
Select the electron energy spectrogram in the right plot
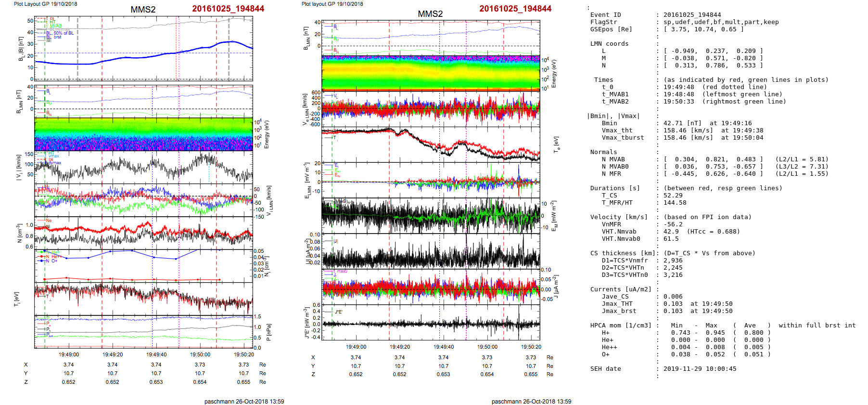coord(431,73)
